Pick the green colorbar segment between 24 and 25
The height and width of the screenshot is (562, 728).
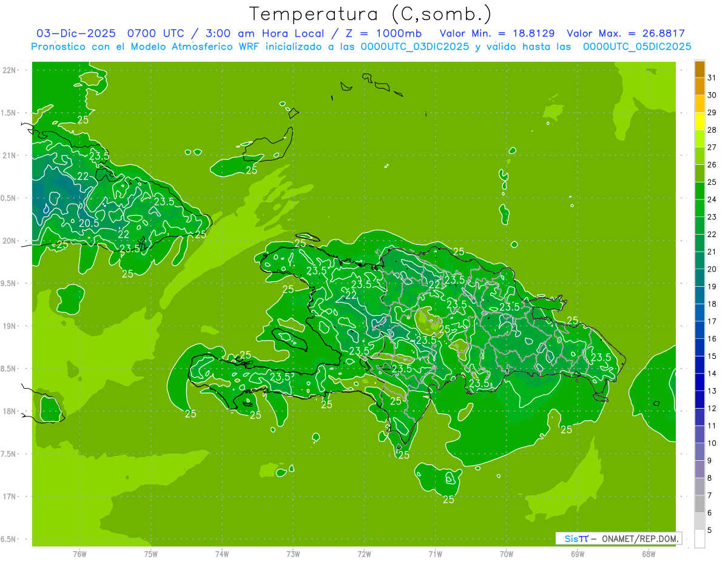699,191
